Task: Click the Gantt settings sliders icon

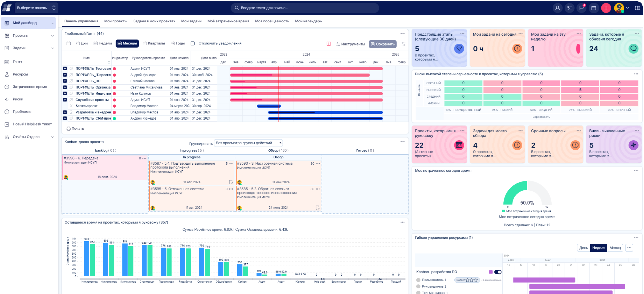Action: (x=403, y=44)
